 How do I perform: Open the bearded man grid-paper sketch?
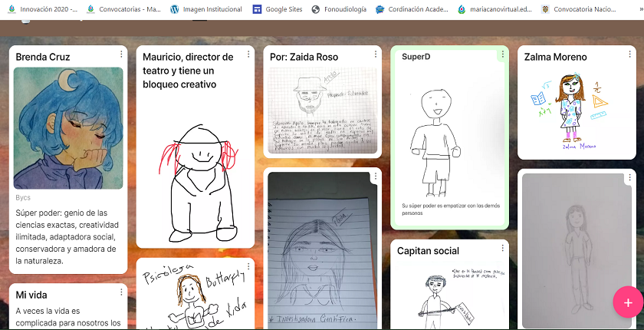coord(323,111)
